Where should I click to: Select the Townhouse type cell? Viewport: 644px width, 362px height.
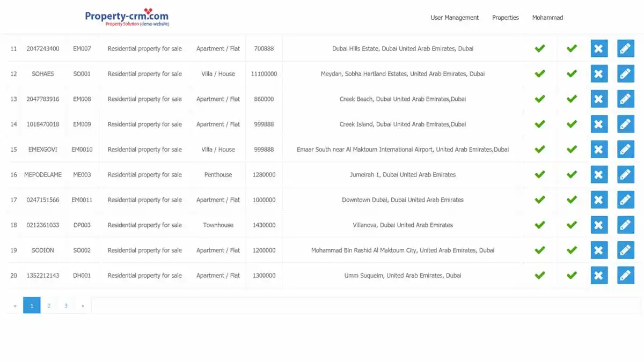tap(218, 225)
